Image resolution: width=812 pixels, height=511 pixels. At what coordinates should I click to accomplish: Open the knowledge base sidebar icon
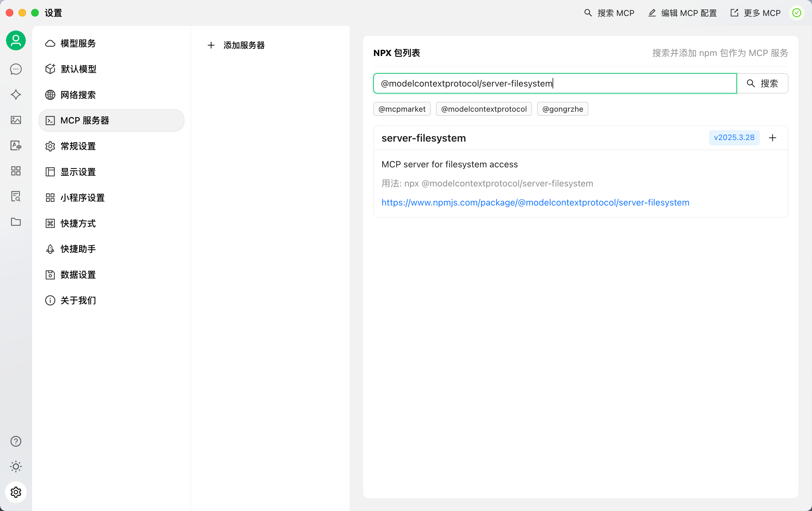point(16,196)
